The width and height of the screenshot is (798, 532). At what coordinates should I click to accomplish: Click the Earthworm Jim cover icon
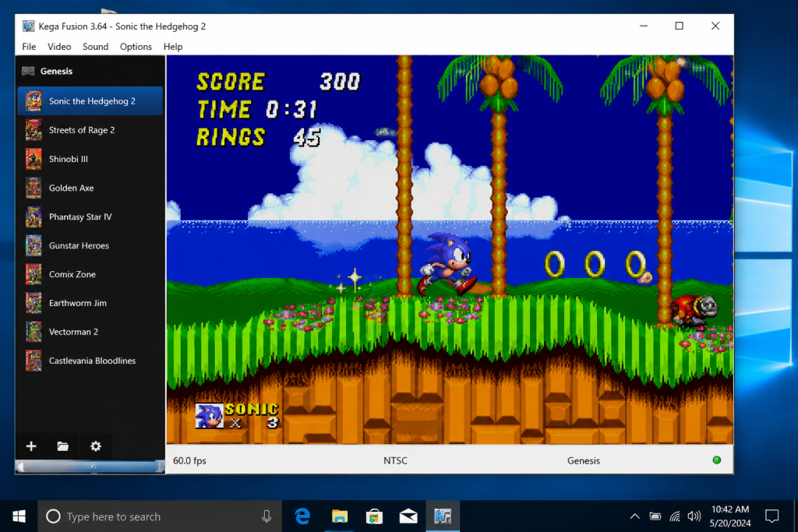coord(34,303)
